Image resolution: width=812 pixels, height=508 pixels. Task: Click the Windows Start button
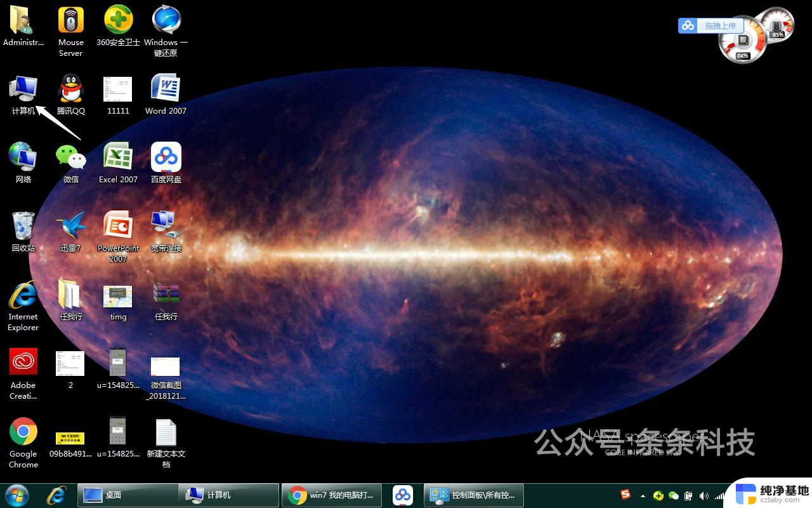[17, 495]
